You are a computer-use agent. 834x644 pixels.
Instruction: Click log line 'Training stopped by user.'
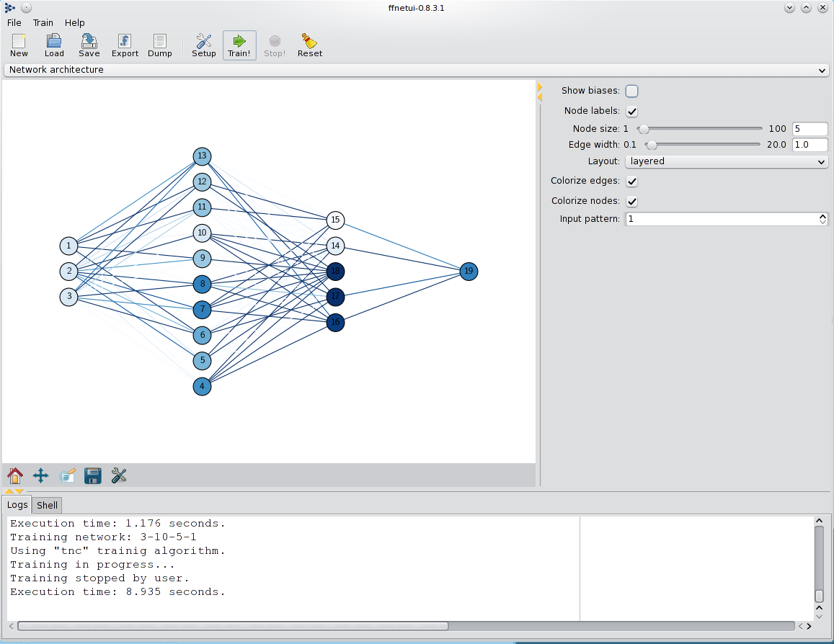coord(99,578)
